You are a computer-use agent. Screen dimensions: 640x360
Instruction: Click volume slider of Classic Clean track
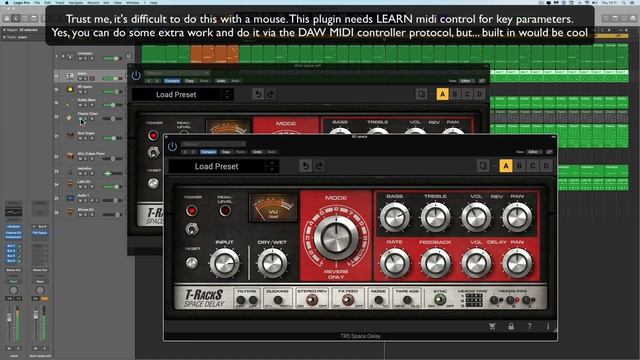(x=113, y=118)
